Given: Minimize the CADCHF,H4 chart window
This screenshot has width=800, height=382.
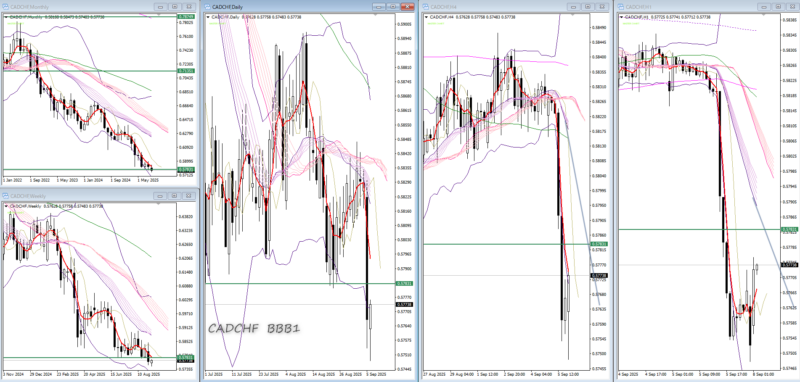Looking at the screenshot, I should pyautogui.click(x=574, y=7).
